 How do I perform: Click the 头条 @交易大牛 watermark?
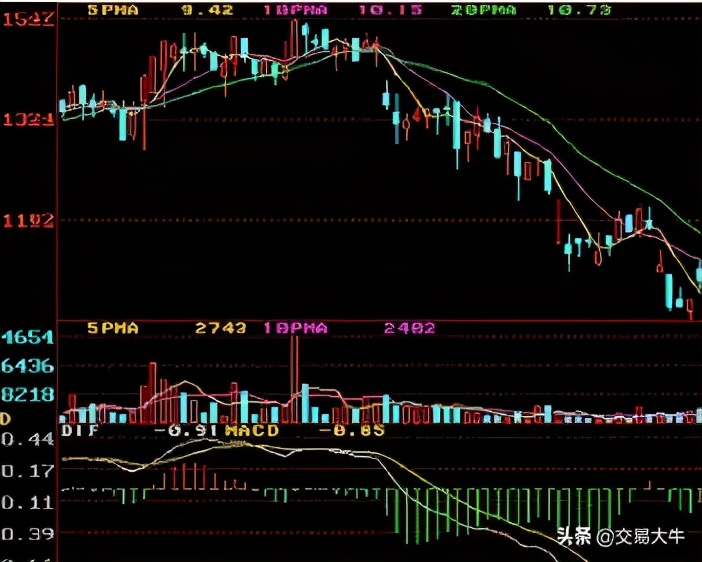(620, 537)
